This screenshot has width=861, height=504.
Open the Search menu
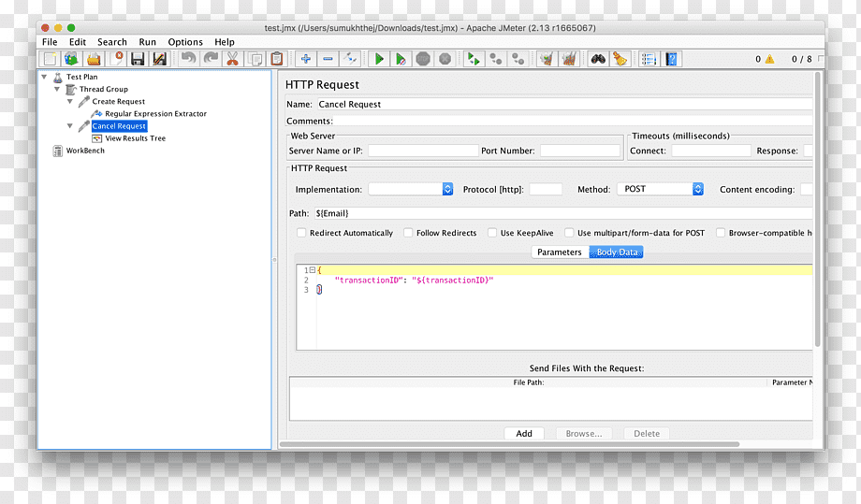pos(112,42)
